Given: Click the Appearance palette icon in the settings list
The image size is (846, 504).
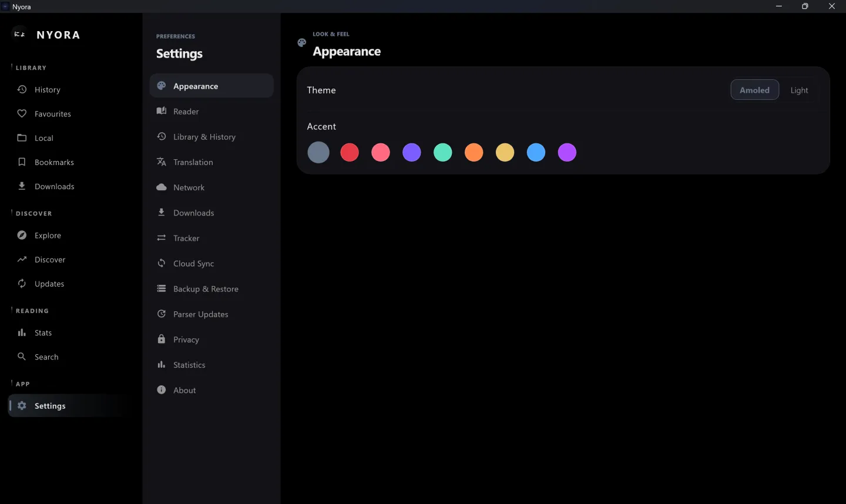Looking at the screenshot, I should [x=161, y=86].
